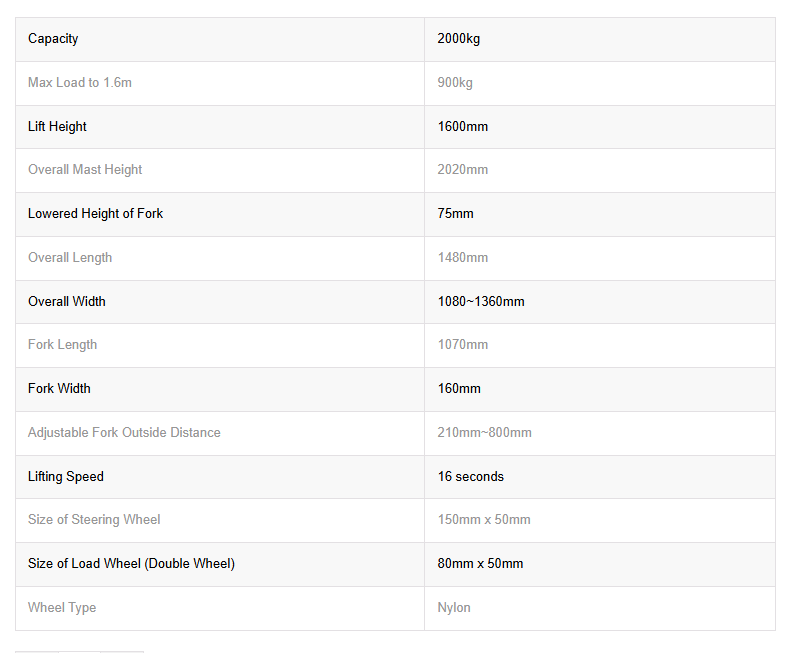The image size is (794, 653).
Task: Click the Overall Length label
Action: pyautogui.click(x=70, y=258)
